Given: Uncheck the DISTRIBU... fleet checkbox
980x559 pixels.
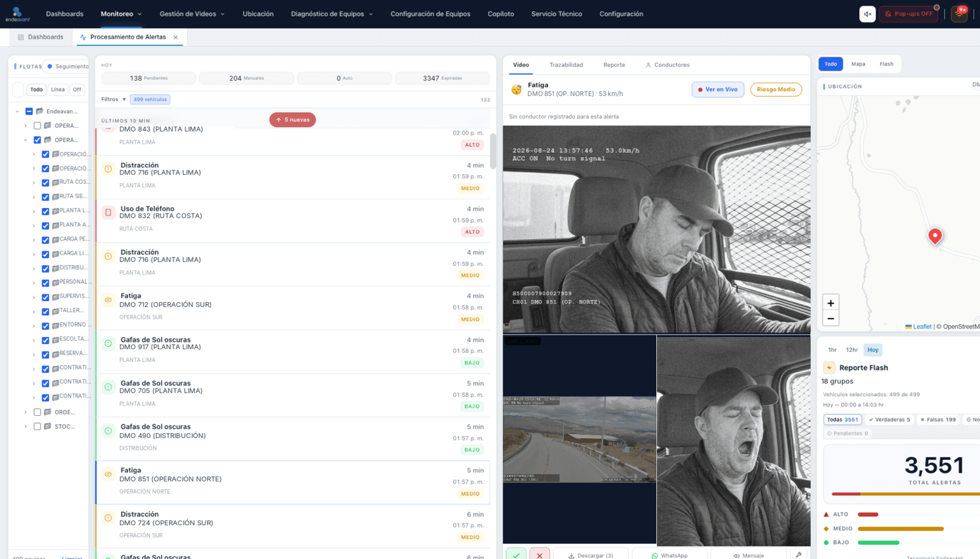Looking at the screenshot, I should 45,268.
